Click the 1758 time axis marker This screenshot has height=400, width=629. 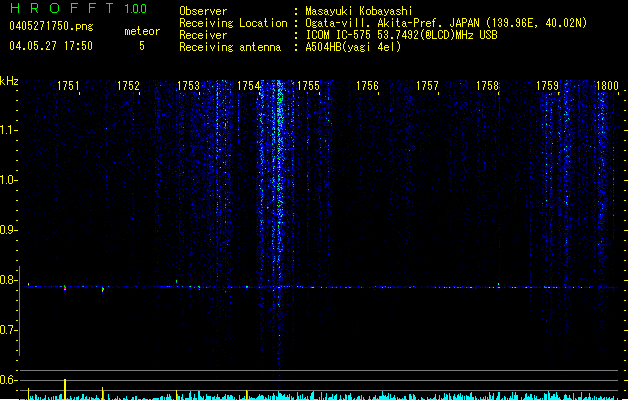click(x=487, y=86)
